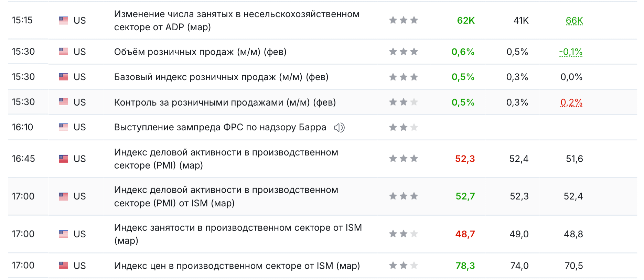Click importance stars of Контроль за розничными продажами
644x280 pixels.
[x=404, y=102]
